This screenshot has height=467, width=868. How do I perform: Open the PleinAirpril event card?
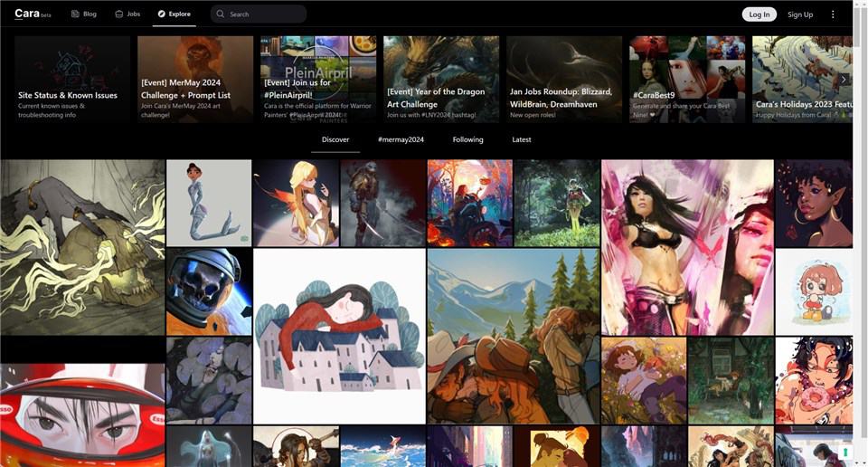[x=318, y=80]
